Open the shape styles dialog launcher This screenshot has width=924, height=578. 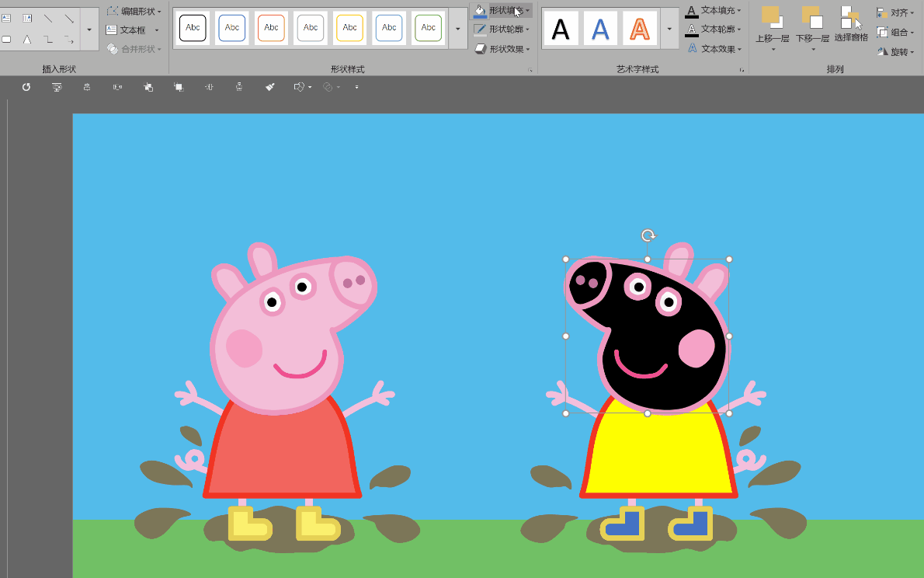click(530, 70)
